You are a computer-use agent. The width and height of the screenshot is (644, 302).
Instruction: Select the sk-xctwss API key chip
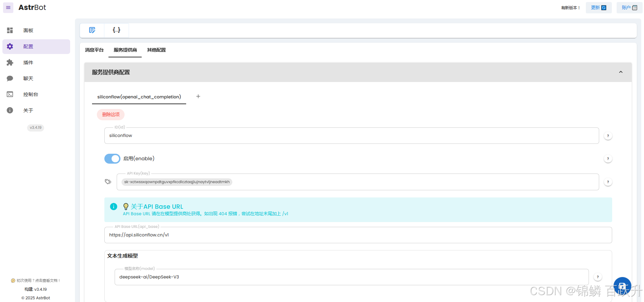click(x=177, y=182)
